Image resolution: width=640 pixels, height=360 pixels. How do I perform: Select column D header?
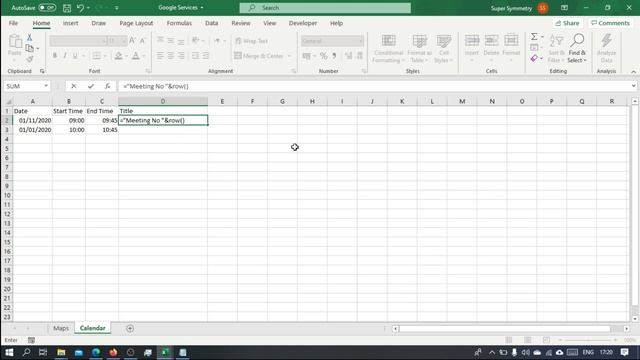click(163, 101)
